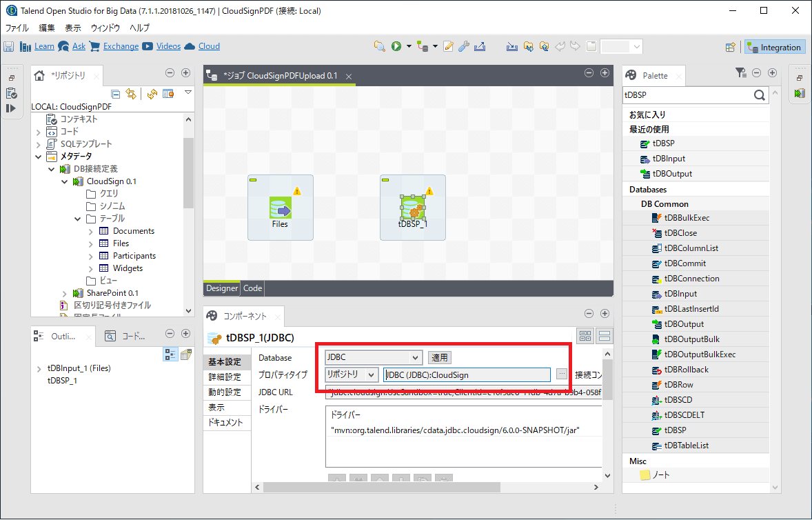Open the プロパティタイプ リポジトリ dropdown
Viewport: 812px width, 520px height.
tap(352, 374)
